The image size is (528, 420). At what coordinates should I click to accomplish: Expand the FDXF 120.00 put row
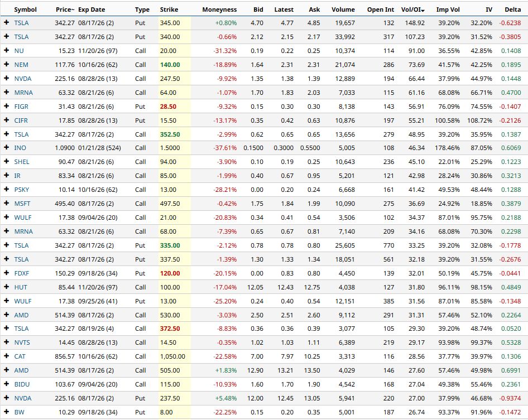6,273
